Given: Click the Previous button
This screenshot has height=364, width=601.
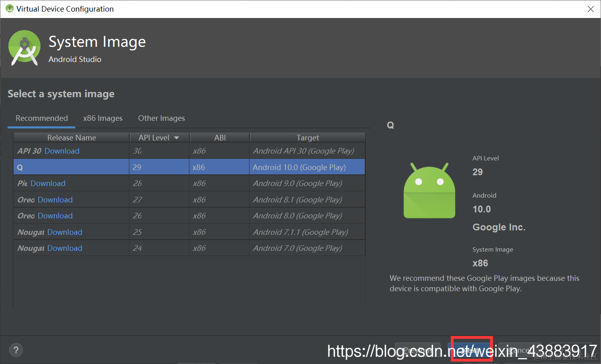Looking at the screenshot, I should [418, 350].
